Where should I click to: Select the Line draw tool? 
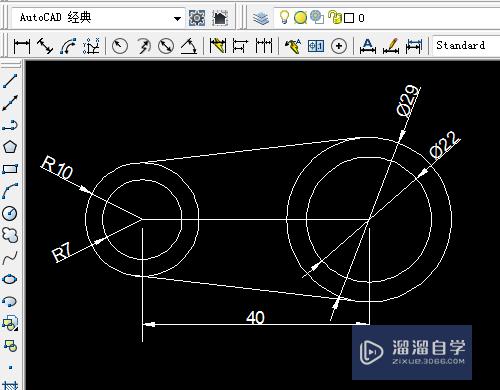point(10,81)
